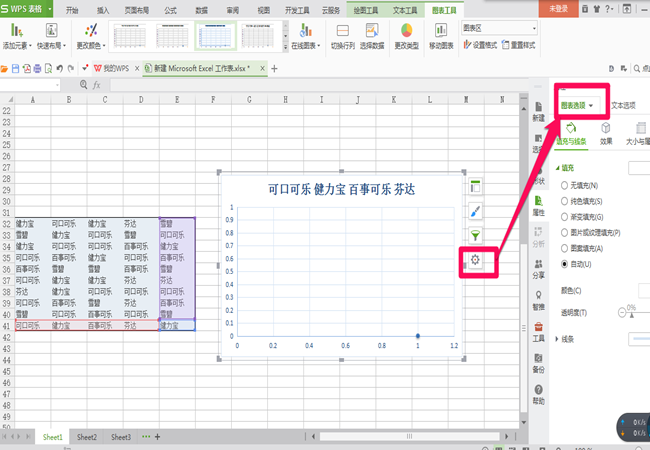650x450 pixels.
Task: Click the 重置样式 reset style button
Action: tap(518, 45)
